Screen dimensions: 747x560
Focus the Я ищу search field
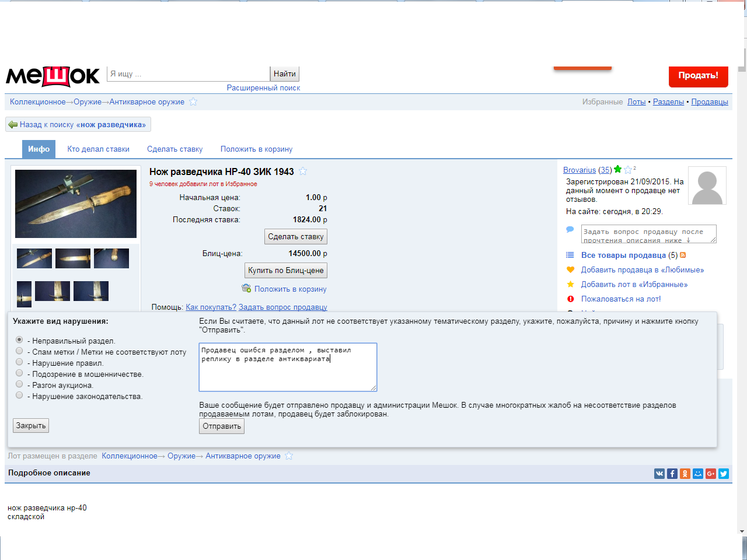pyautogui.click(x=189, y=73)
